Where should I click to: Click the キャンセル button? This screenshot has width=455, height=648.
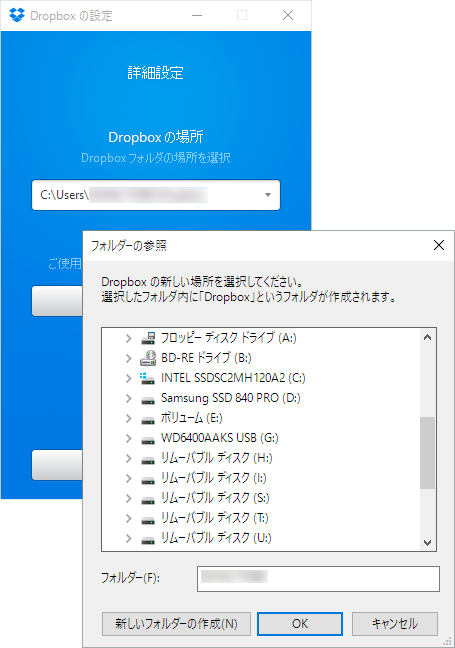395,624
